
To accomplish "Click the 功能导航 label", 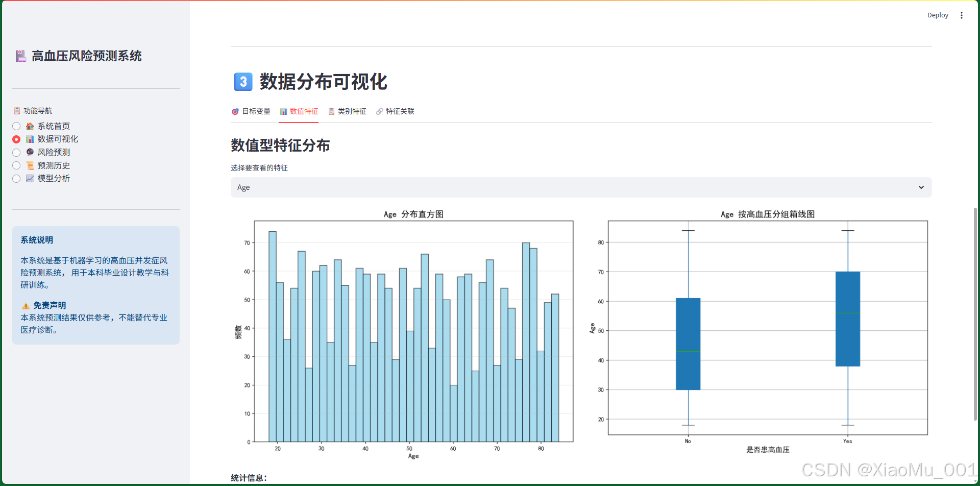I will pyautogui.click(x=38, y=111).
